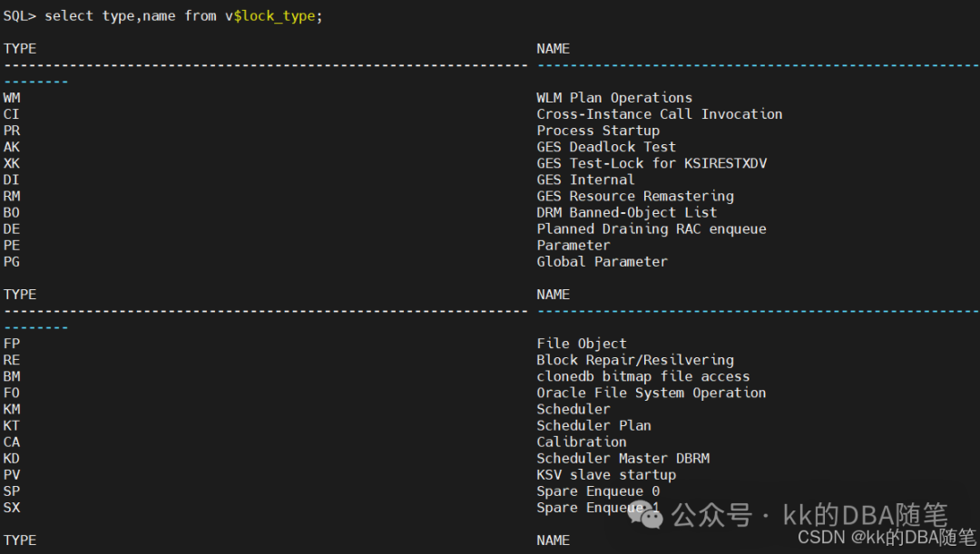Click the 'Block Repair/Resilvering' entry
980x554 pixels.
[634, 360]
